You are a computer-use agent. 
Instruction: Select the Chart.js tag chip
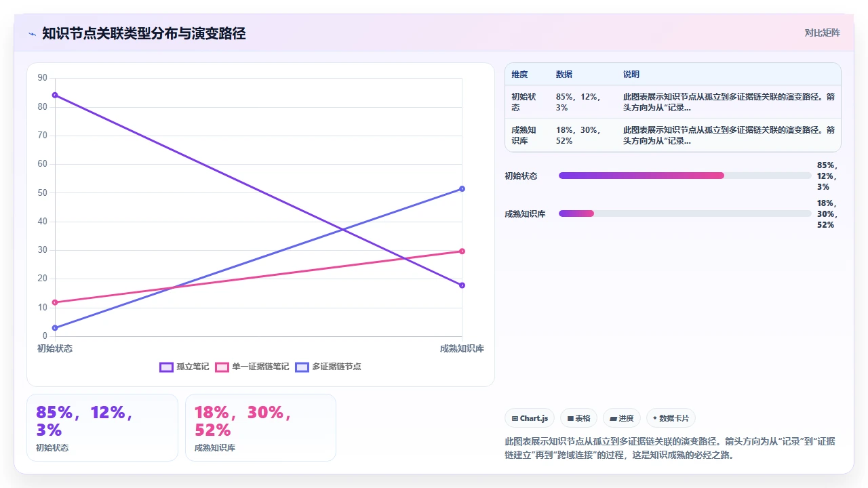530,418
